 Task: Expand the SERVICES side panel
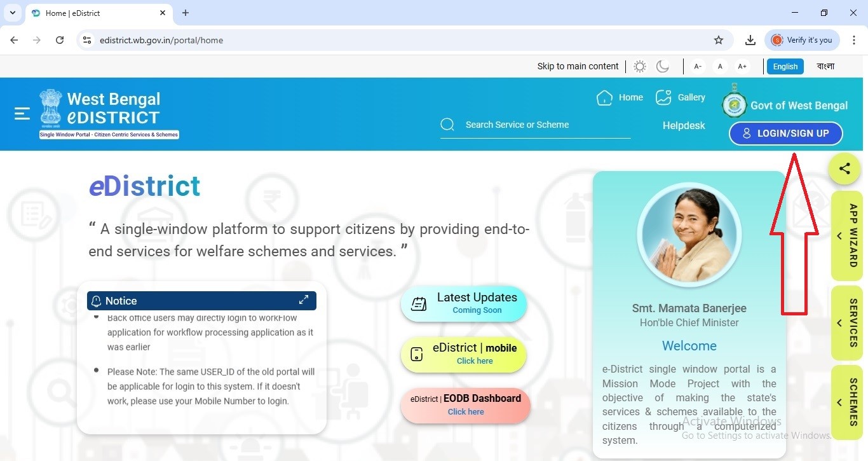pyautogui.click(x=846, y=322)
